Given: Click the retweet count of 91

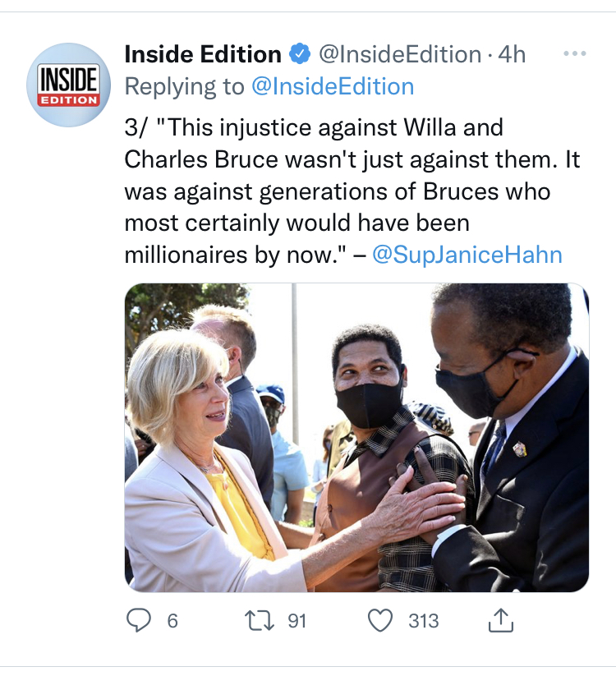Looking at the screenshot, I should coord(297,621).
